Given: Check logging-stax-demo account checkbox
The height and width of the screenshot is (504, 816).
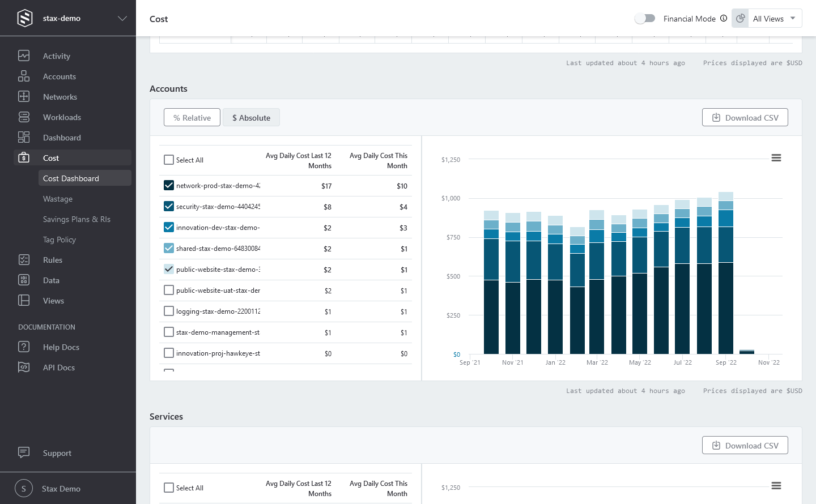Looking at the screenshot, I should click(169, 311).
